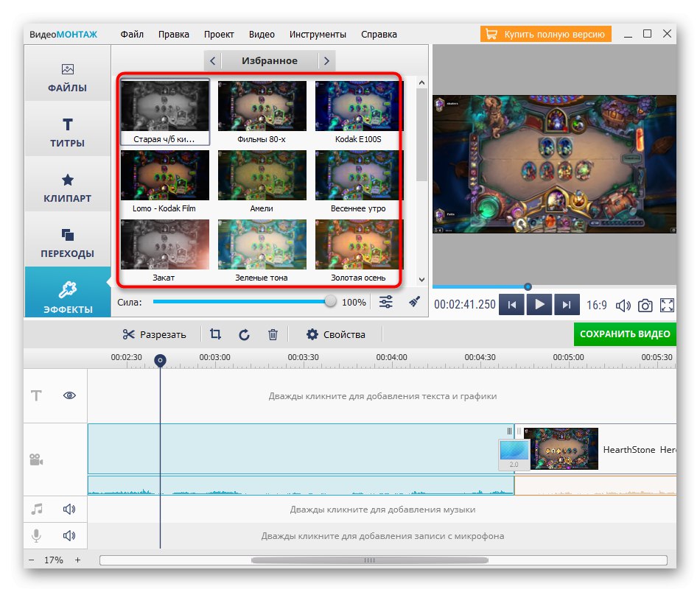Go to previous effects category arrow
The height and width of the screenshot is (592, 700).
pos(213,60)
